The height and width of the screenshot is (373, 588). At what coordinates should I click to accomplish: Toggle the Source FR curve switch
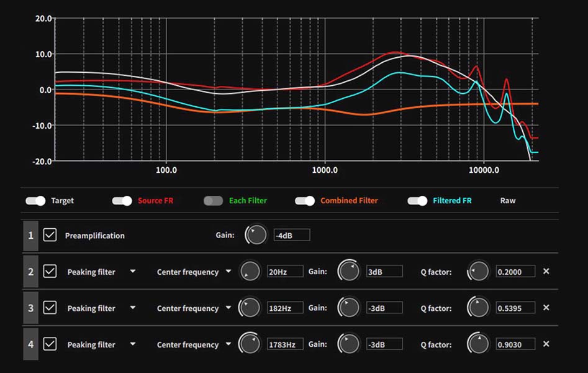click(122, 201)
